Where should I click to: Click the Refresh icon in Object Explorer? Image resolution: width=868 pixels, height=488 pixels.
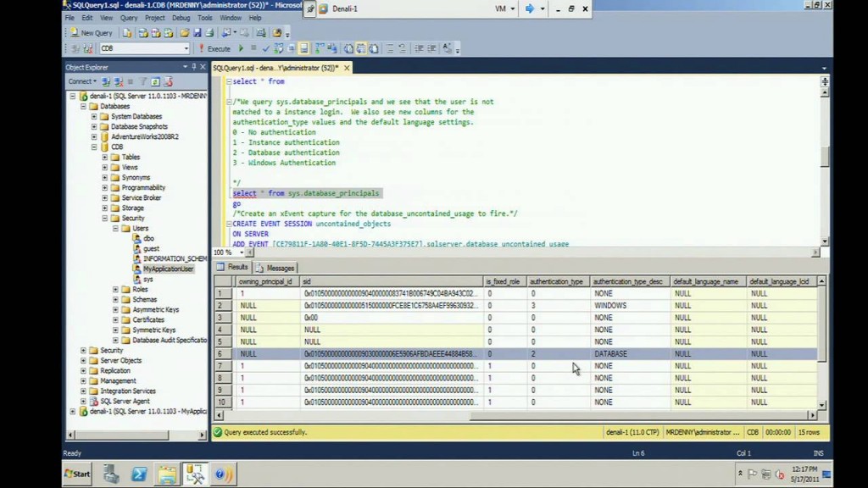tap(156, 81)
